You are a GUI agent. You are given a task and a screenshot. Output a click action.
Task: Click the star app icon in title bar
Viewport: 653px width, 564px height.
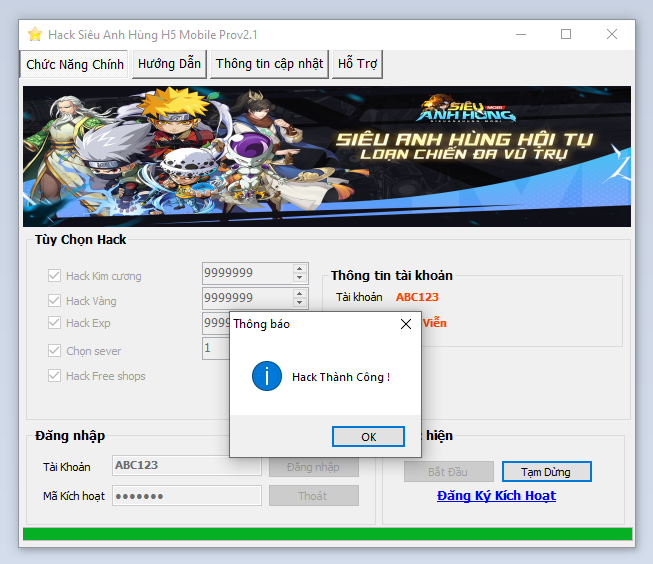(35, 34)
